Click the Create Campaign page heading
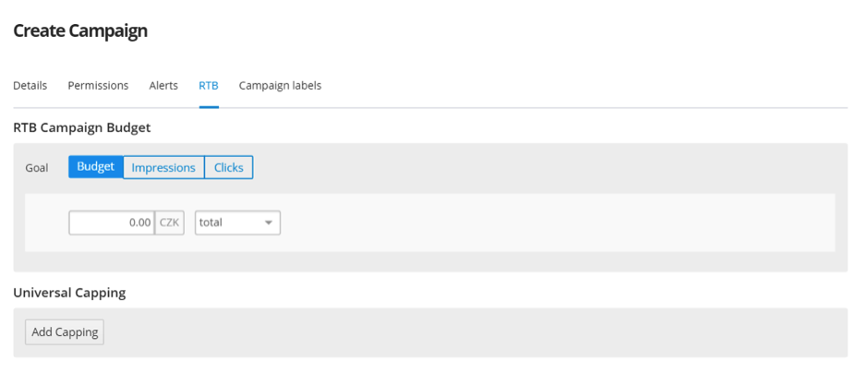 80,31
